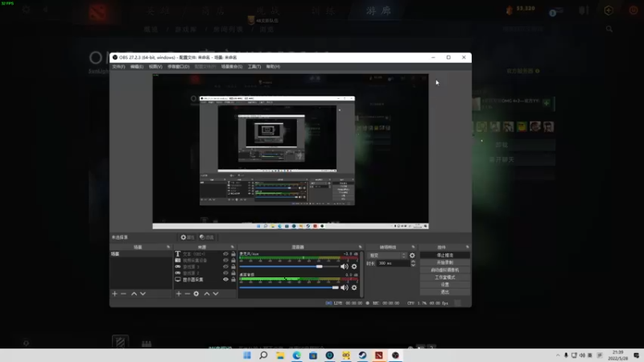Decrease the transition duration with down arrow

click(x=413, y=265)
